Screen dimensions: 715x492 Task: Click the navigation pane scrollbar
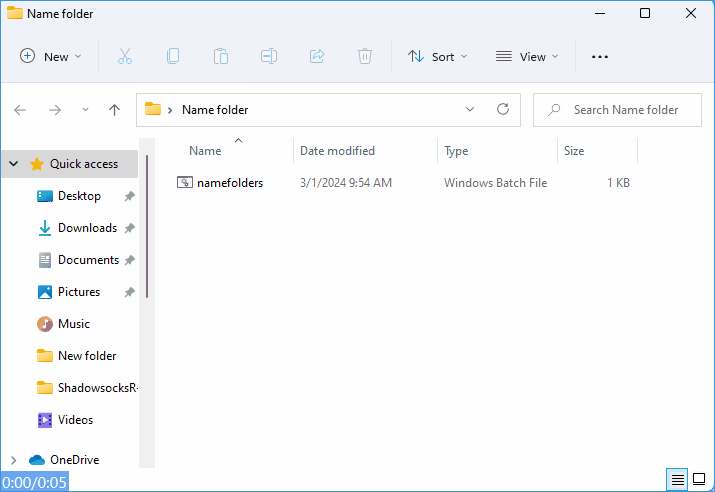[x=147, y=227]
